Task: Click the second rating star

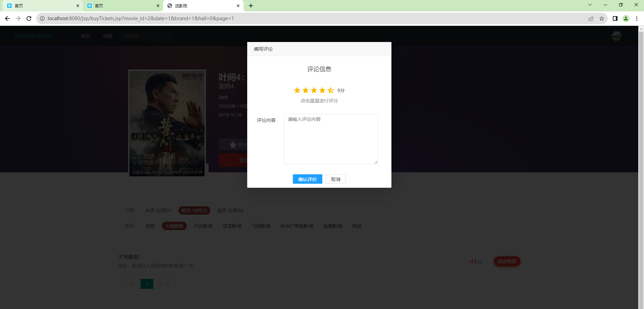Action: 306,90
